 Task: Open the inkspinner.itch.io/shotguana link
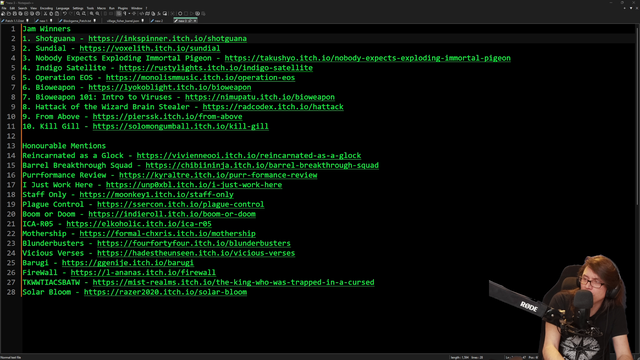pos(167,38)
